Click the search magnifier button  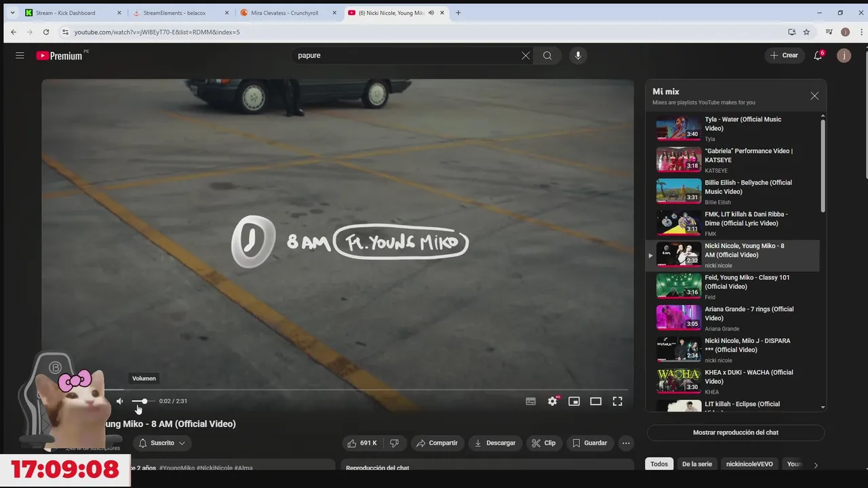(547, 56)
